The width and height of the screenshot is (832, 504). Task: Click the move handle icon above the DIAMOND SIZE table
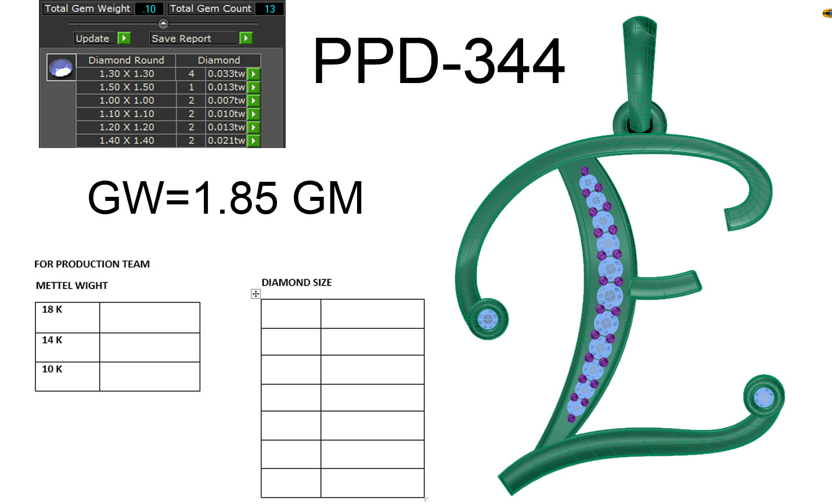pyautogui.click(x=257, y=294)
